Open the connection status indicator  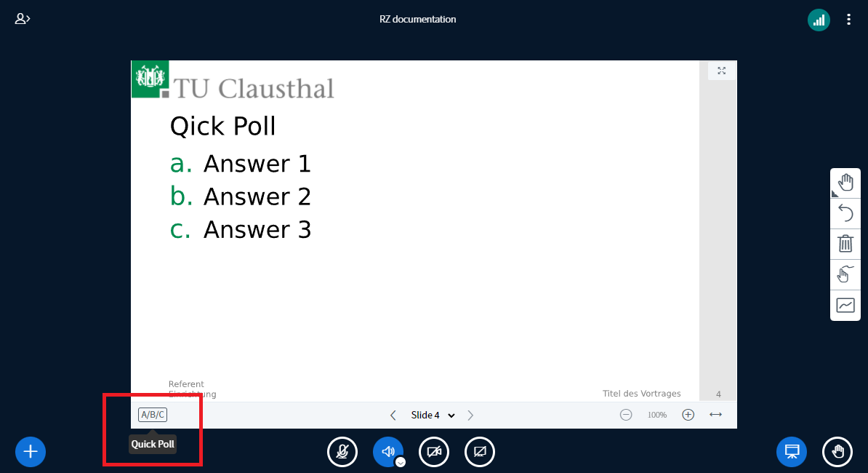pyautogui.click(x=819, y=20)
